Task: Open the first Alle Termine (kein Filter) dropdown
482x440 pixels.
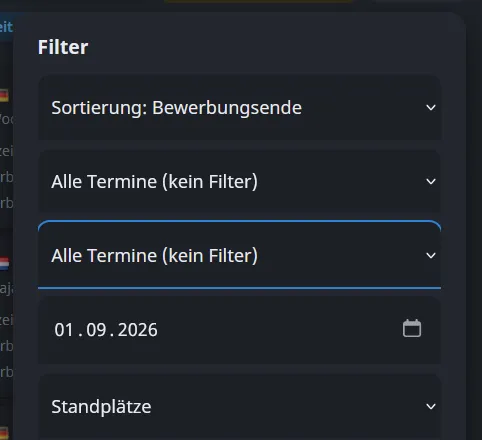Action: [x=240, y=182]
